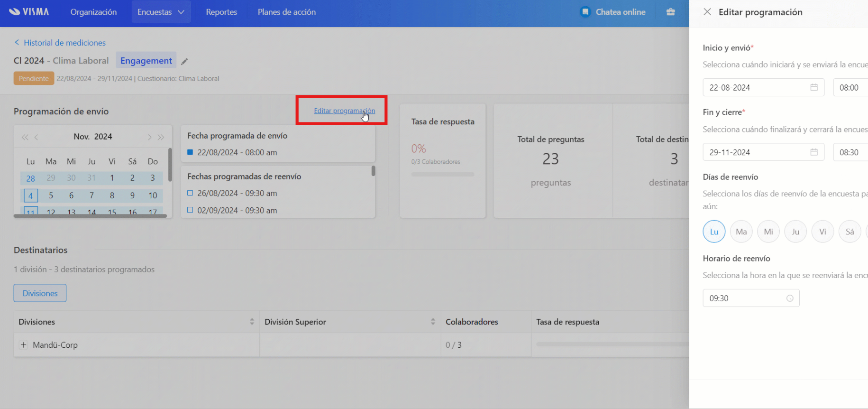This screenshot has width=868, height=409.
Task: Open the briefcase icon in top bar
Action: 670,12
